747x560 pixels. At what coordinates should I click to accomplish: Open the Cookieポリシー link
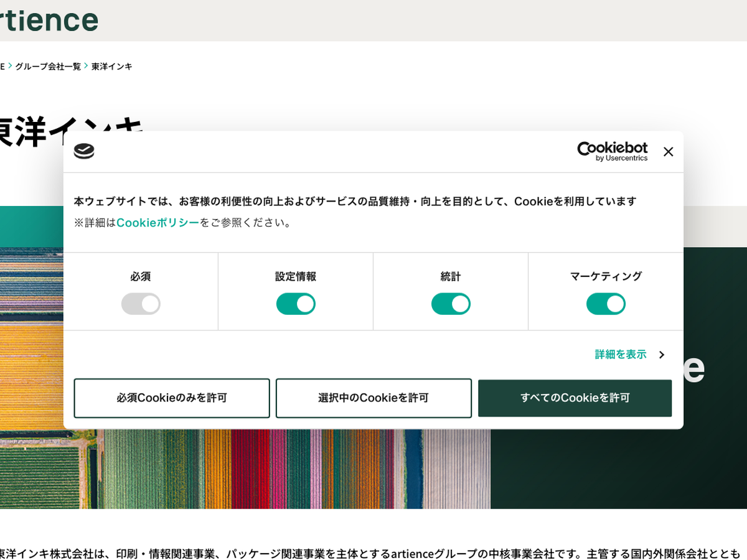point(157,223)
